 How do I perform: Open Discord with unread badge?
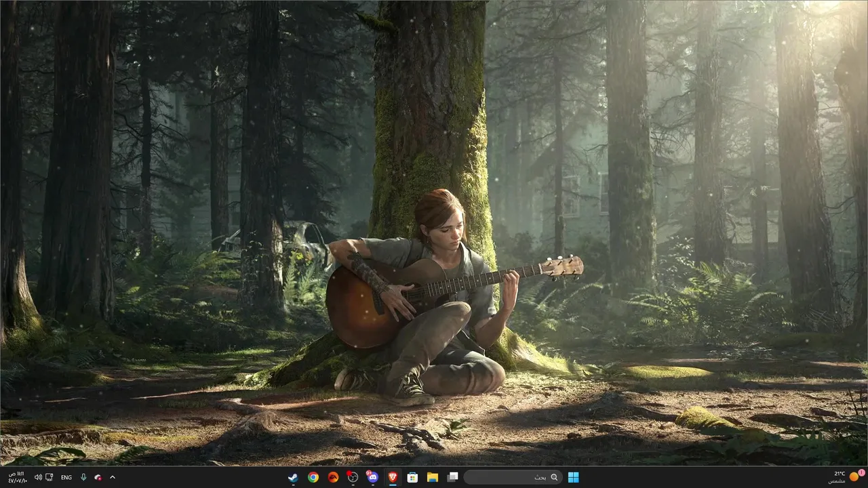coord(372,477)
